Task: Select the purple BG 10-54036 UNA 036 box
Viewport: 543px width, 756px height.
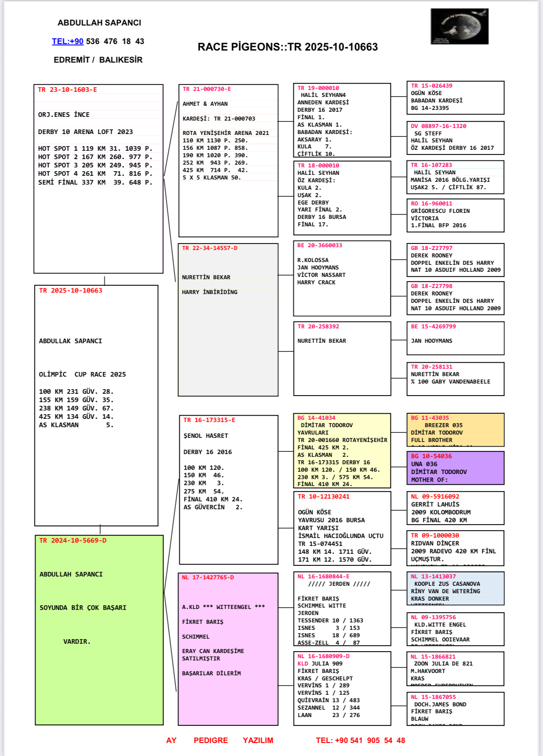Action: click(x=455, y=468)
